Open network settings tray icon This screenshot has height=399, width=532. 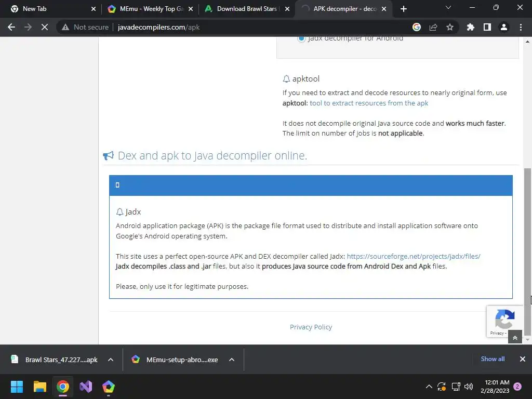click(x=456, y=387)
